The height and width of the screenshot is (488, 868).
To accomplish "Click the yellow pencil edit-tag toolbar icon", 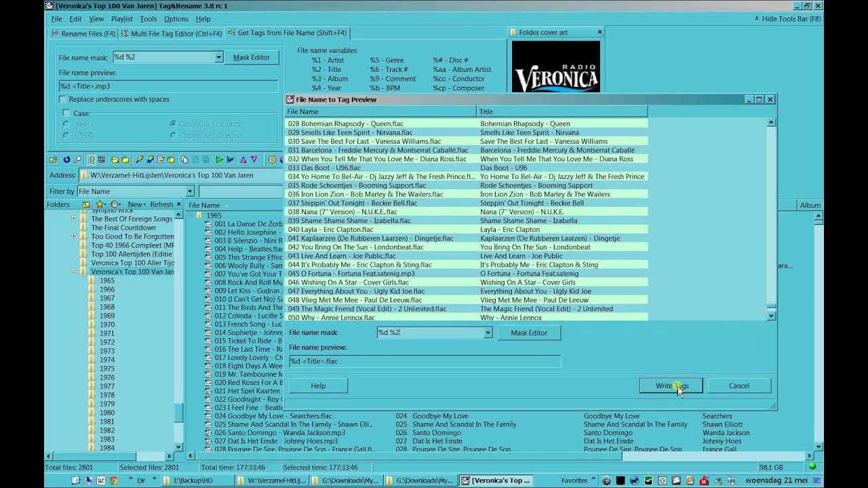I will click(x=140, y=160).
